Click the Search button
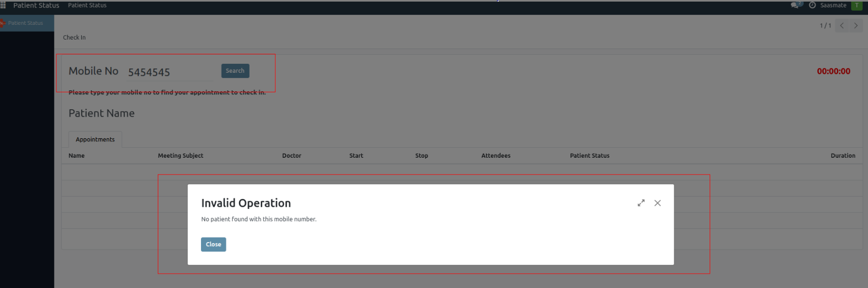The image size is (868, 288). pos(235,71)
